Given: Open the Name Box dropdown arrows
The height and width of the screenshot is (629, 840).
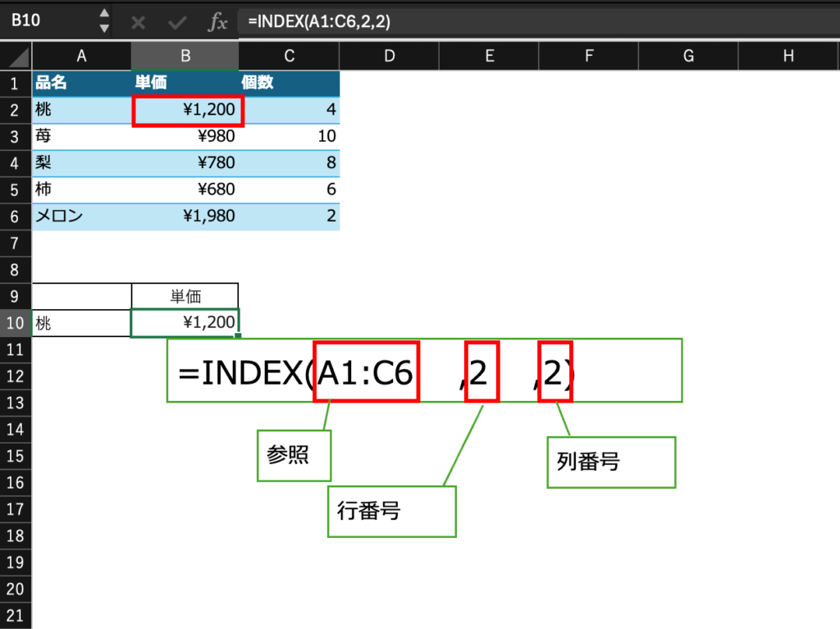Looking at the screenshot, I should click(103, 21).
